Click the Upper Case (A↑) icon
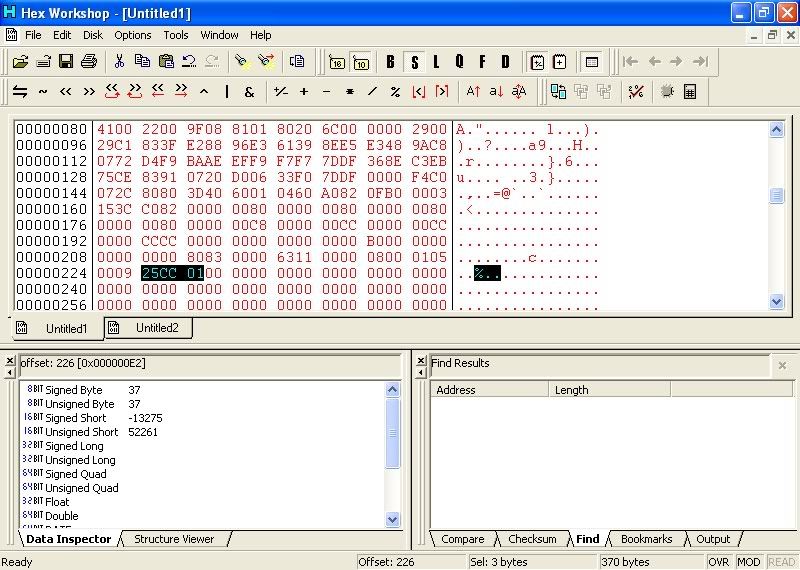This screenshot has height=570, width=800. 473,92
